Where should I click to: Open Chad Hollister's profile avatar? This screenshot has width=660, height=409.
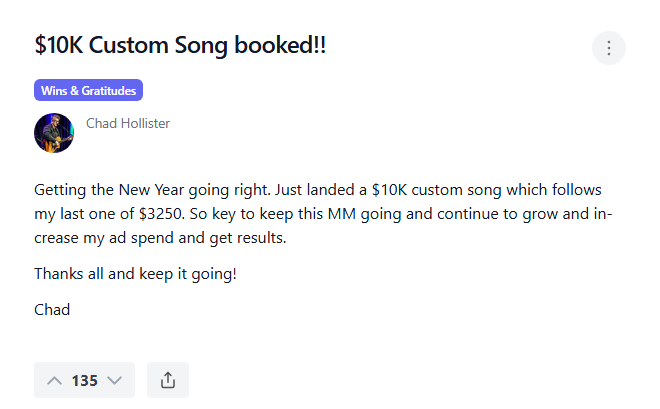point(54,133)
